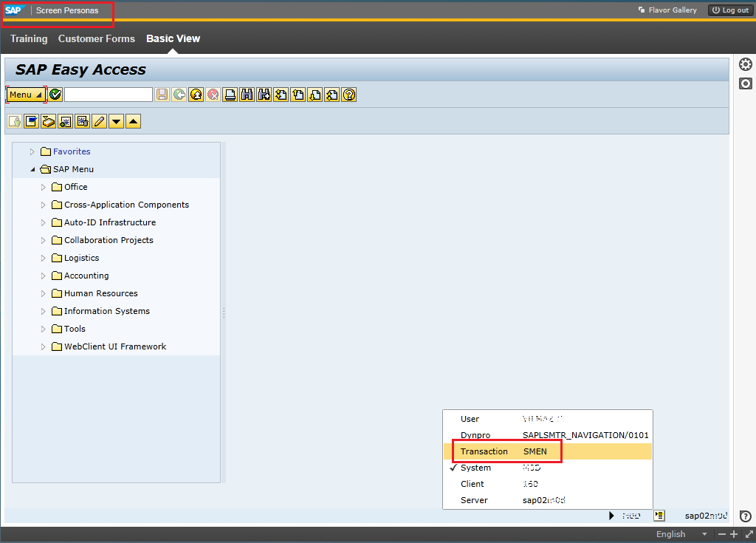The height and width of the screenshot is (543, 756).
Task: Click the zoom in plus icon
Action: 734,534
